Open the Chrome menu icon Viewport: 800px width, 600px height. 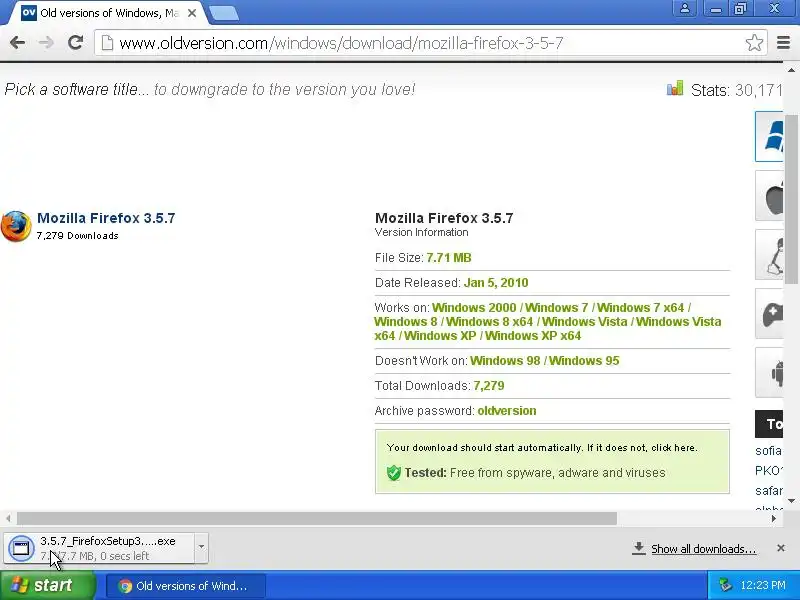coord(783,43)
